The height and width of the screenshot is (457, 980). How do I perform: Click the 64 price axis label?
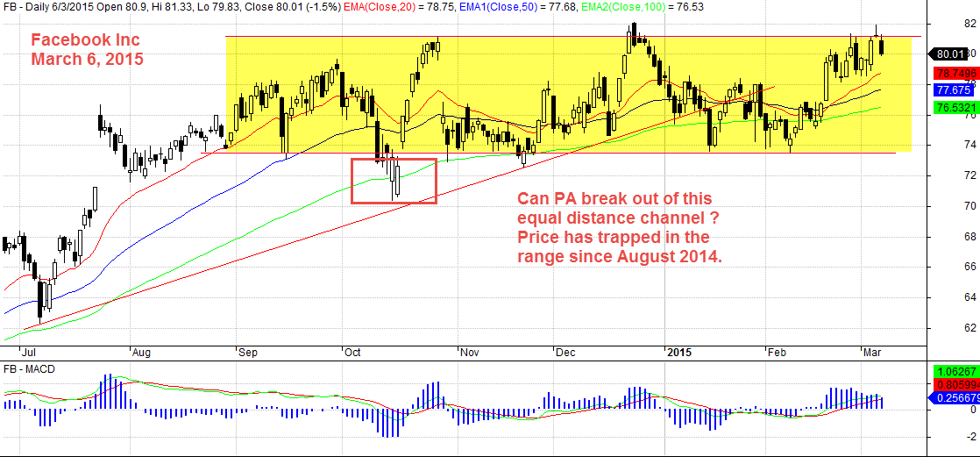(x=970, y=297)
